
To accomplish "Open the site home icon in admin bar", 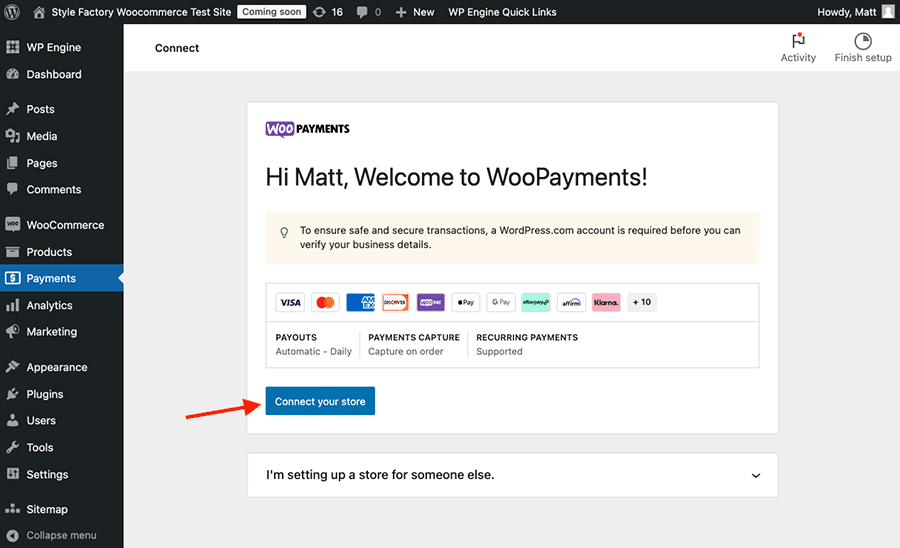I will 39,12.
